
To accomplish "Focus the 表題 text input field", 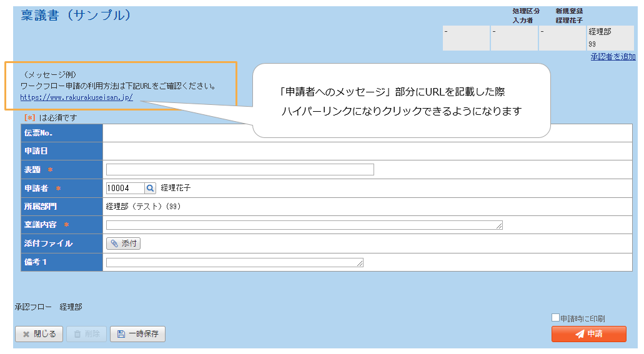I will (240, 169).
